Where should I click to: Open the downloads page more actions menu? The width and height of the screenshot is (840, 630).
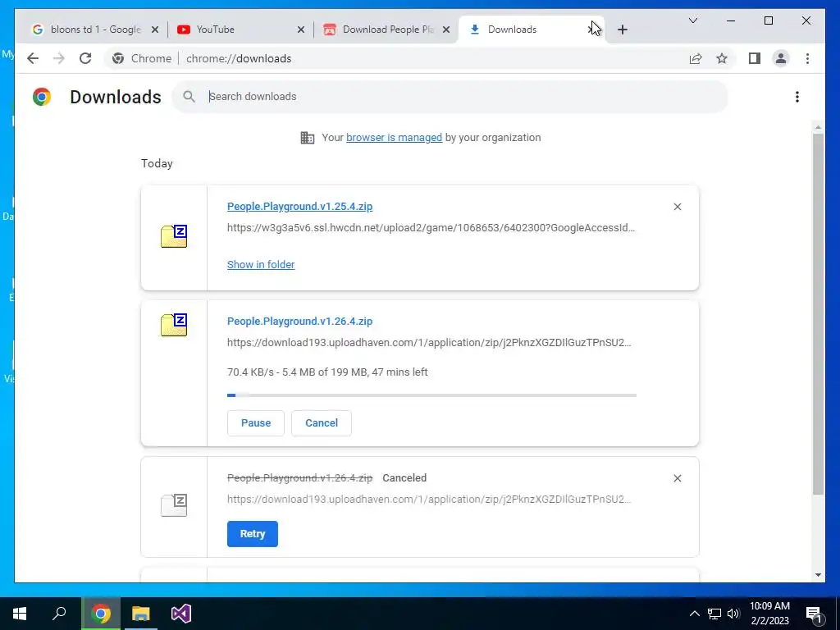(797, 97)
